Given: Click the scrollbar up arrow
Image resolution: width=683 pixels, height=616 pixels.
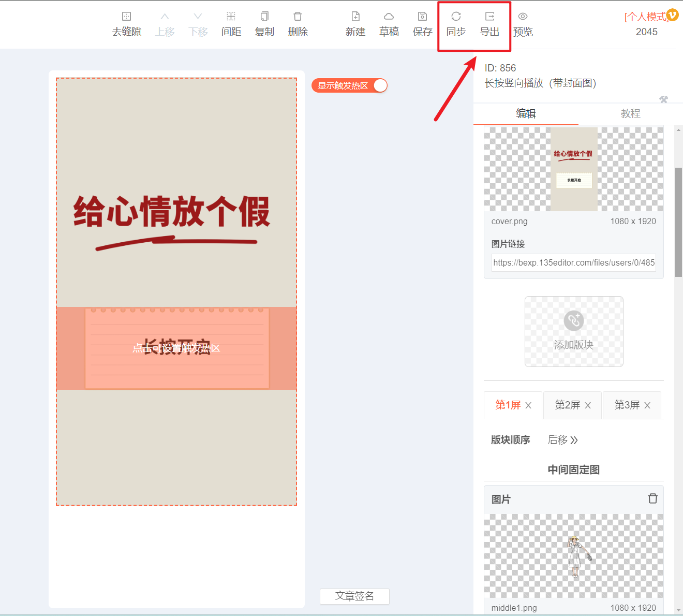Looking at the screenshot, I should tap(678, 130).
